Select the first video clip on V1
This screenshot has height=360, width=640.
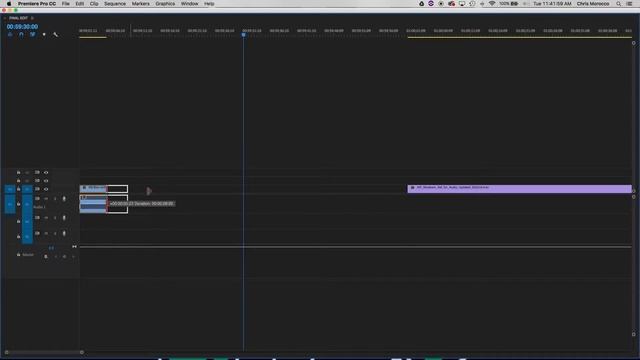pos(93,189)
